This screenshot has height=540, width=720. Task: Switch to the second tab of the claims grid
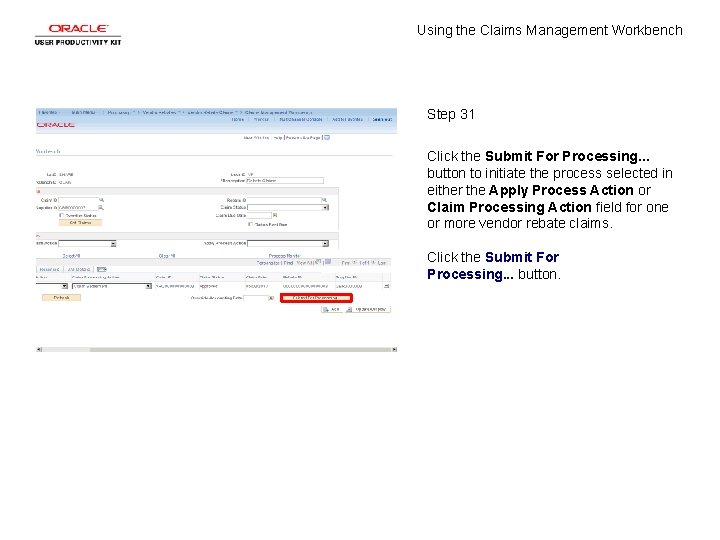pyautogui.click(x=79, y=270)
